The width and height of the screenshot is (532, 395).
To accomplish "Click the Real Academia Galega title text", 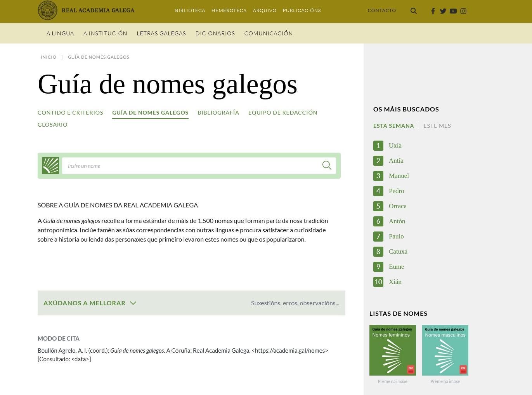I will (98, 10).
